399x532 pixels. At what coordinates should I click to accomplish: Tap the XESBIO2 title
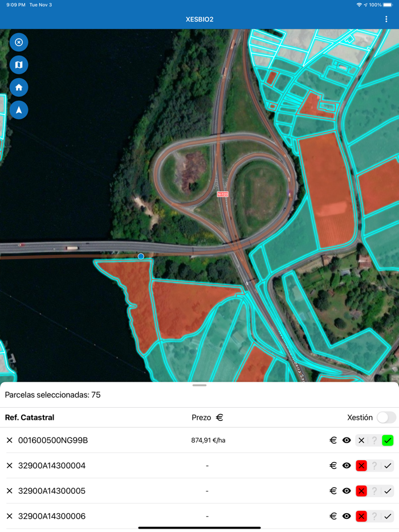point(199,19)
